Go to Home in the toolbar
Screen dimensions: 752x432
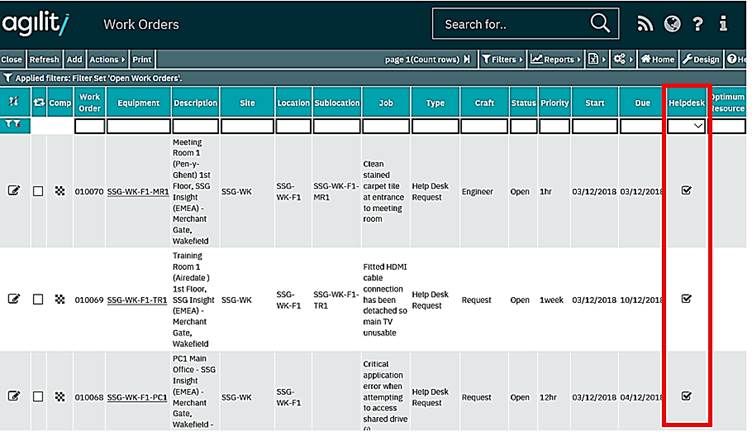pos(658,60)
